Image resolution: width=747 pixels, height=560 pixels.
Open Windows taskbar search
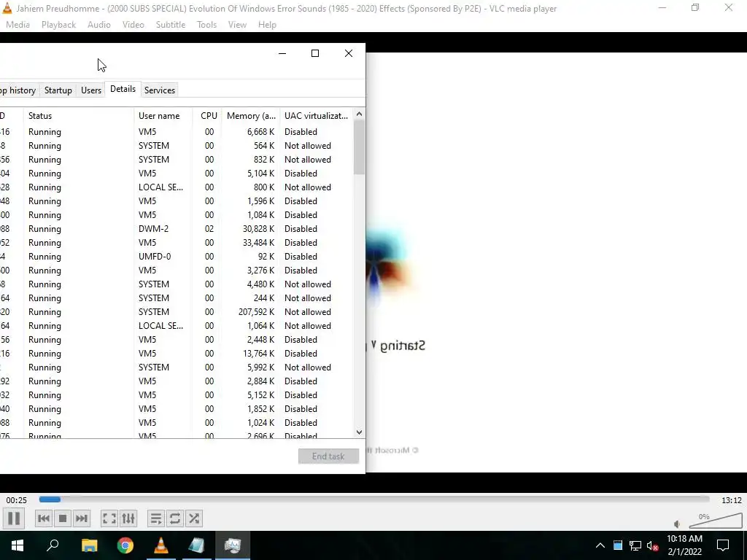[x=53, y=545]
